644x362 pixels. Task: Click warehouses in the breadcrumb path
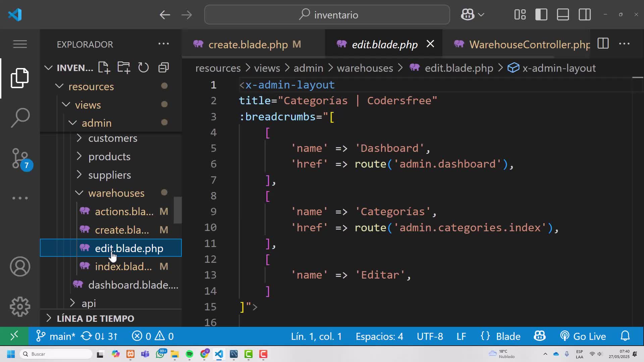tap(365, 68)
